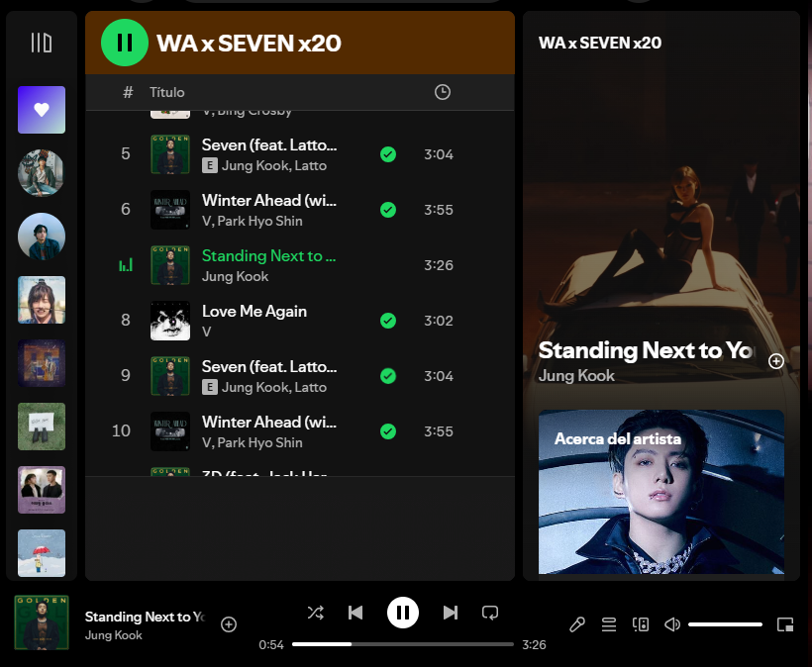Click the duration clock column header
812x667 pixels.
pyautogui.click(x=443, y=92)
